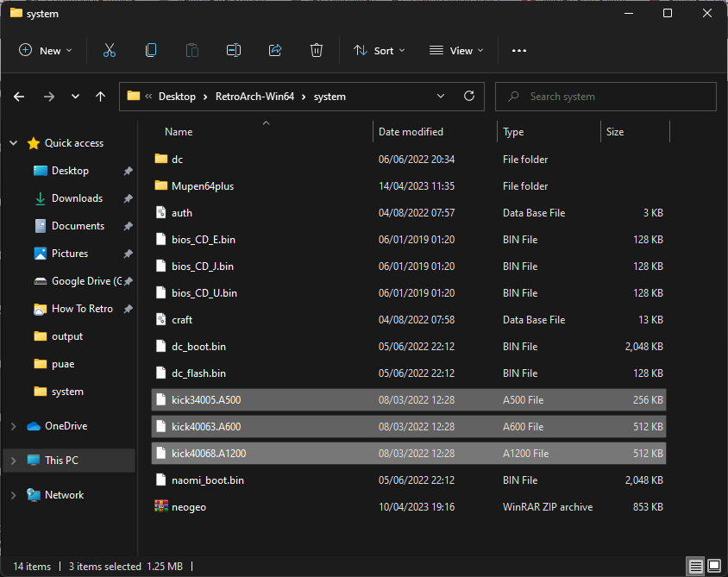Image resolution: width=728 pixels, height=577 pixels.
Task: Select the bios_CD_E.bin file
Action: (x=409, y=240)
